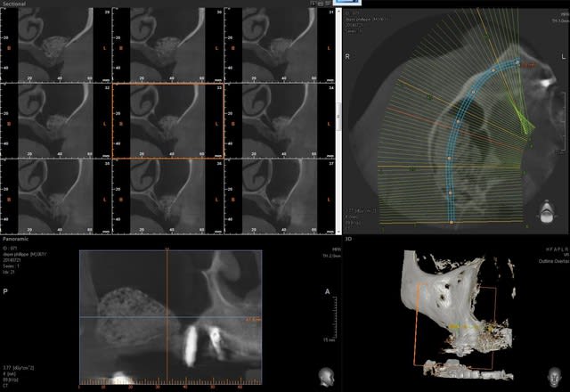Select sectional slice number 30

[168, 45]
